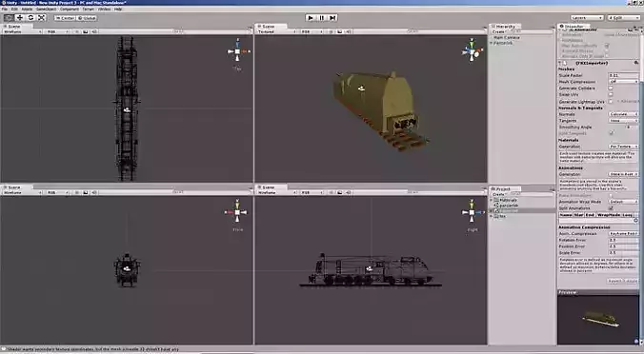The width and height of the screenshot is (644, 354).
Task: Click Create button in Hierarchy panel
Action: pos(499,31)
